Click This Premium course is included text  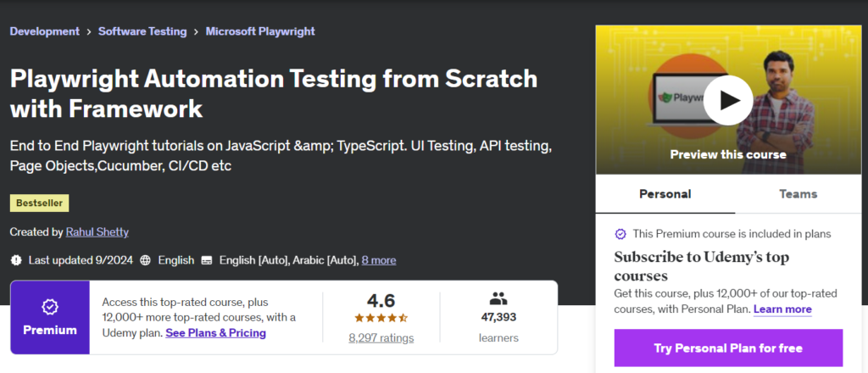[732, 234]
